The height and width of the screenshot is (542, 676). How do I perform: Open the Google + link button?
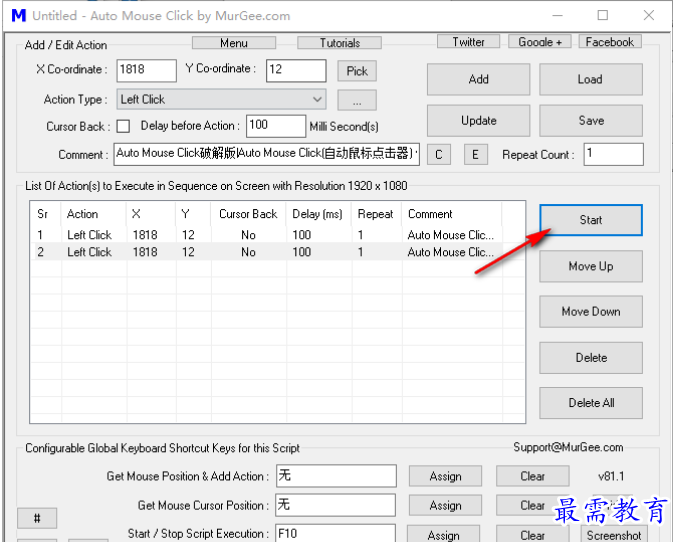pos(540,42)
